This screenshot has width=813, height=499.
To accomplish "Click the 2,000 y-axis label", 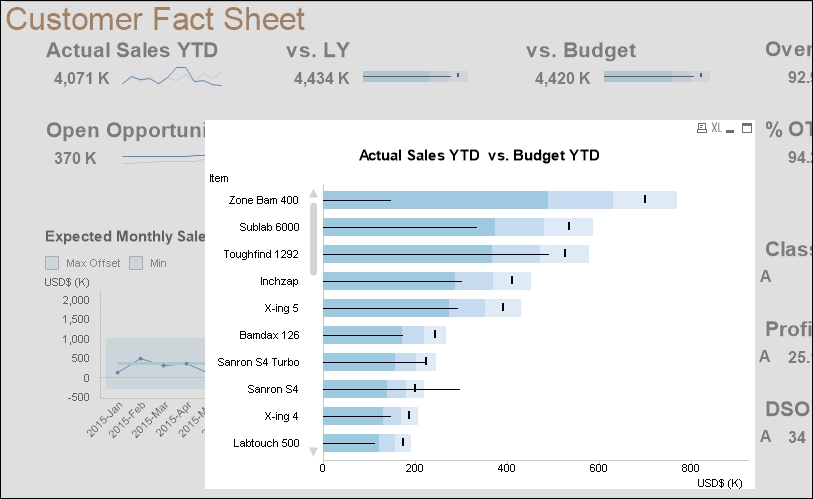I will [76, 300].
